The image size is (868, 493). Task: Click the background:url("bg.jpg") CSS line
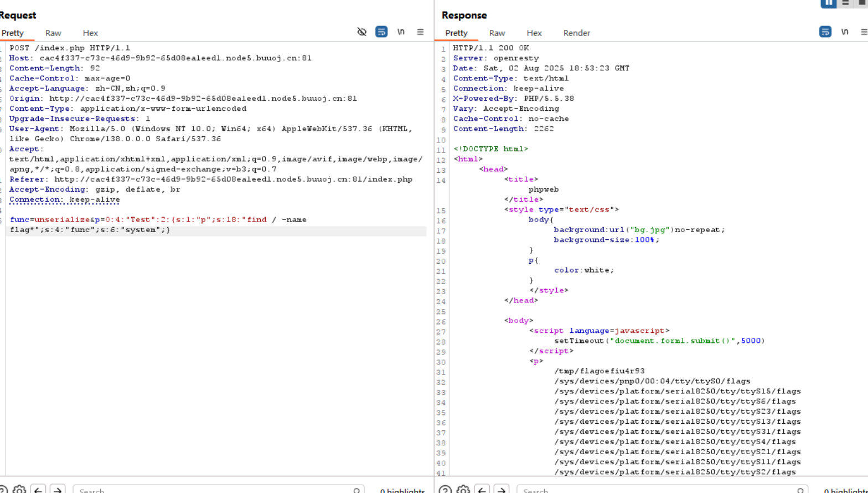tap(639, 230)
